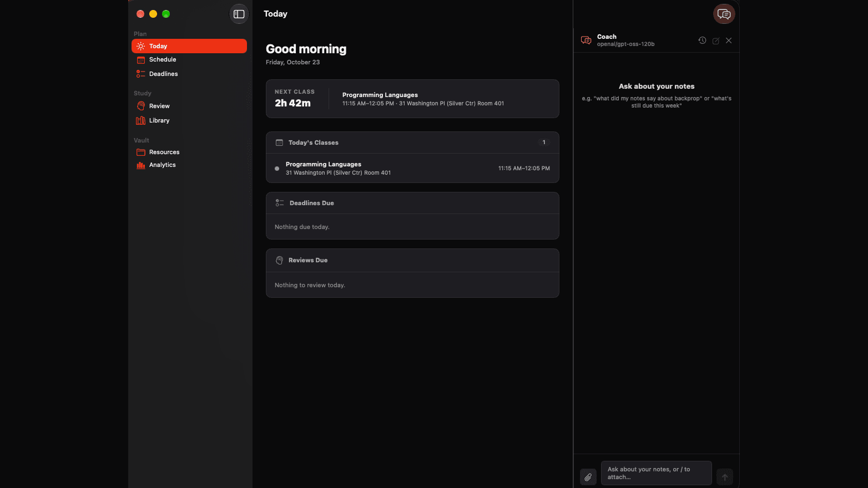Click the Reviews Due brain icon

coord(279,260)
